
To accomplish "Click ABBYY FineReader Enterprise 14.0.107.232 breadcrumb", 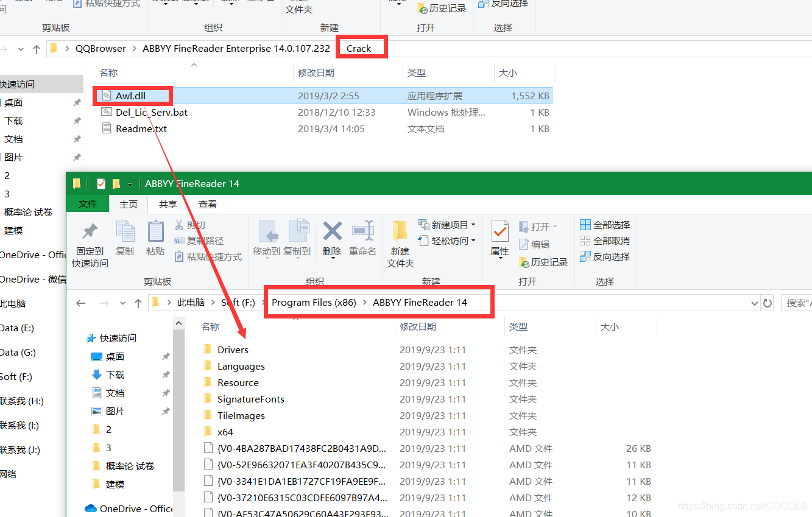I will coord(236,48).
